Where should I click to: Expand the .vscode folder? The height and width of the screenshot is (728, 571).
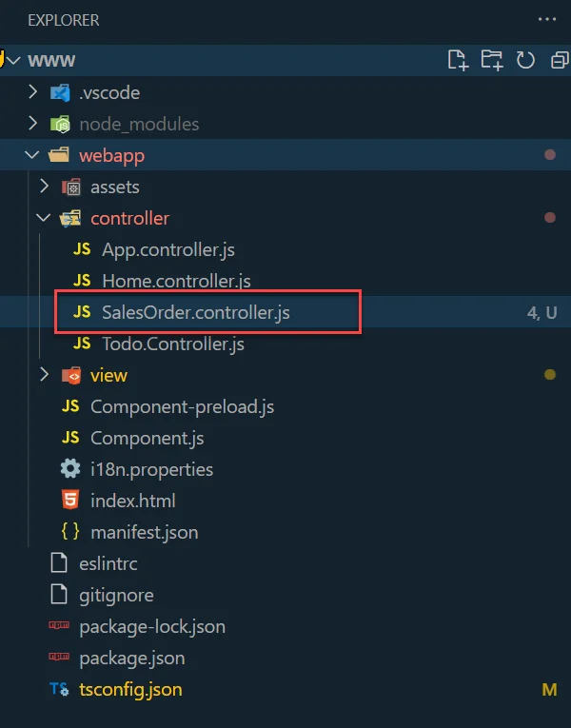point(33,92)
